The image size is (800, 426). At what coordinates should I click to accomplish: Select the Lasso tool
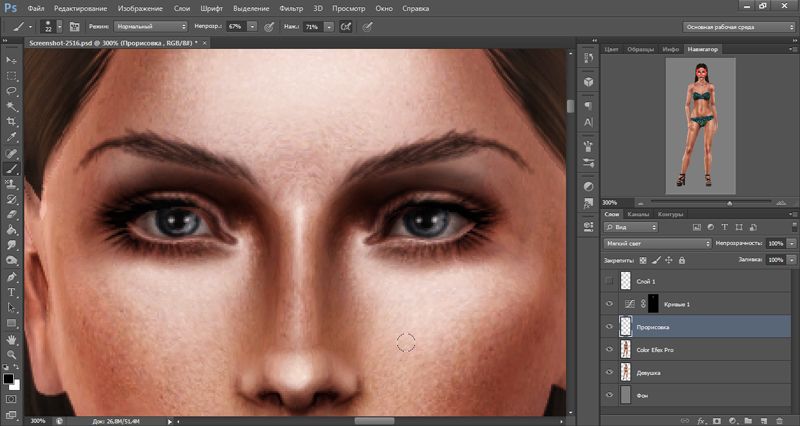(11, 91)
